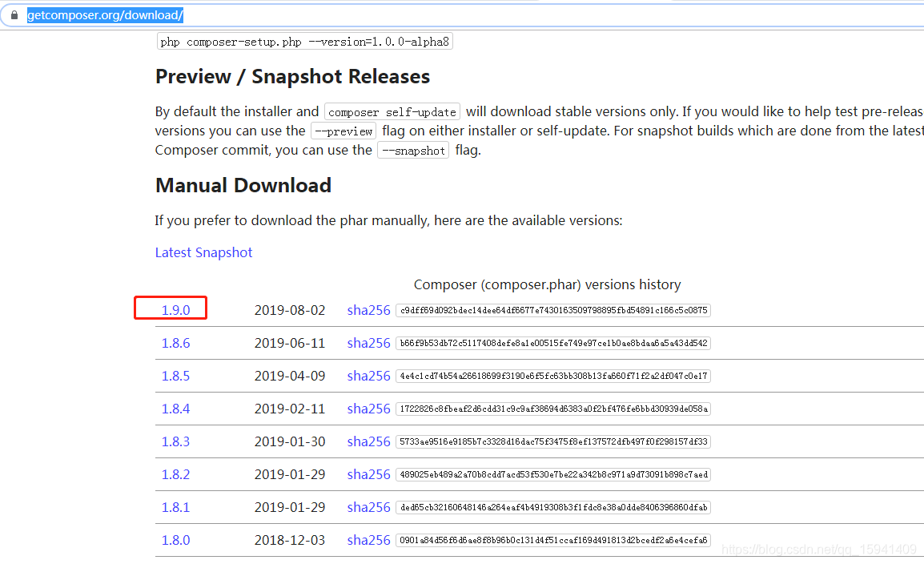Click the date 2019-01-30
Image resolution: width=924 pixels, height=564 pixels.
pyautogui.click(x=289, y=441)
